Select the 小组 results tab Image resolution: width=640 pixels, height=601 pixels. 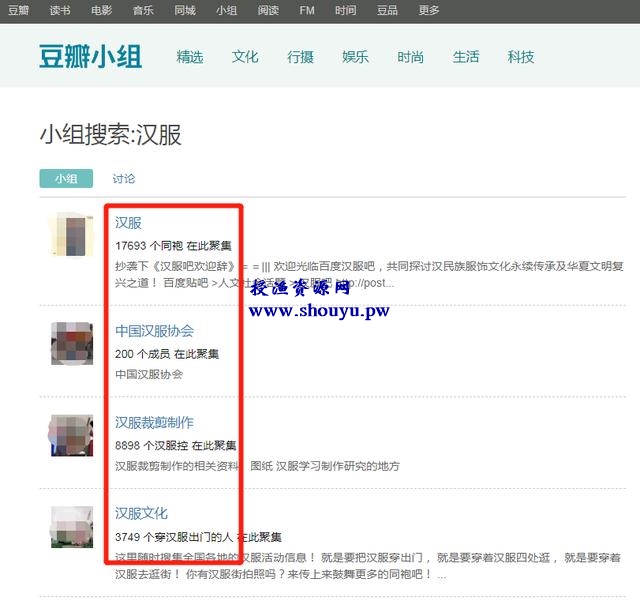(66, 178)
